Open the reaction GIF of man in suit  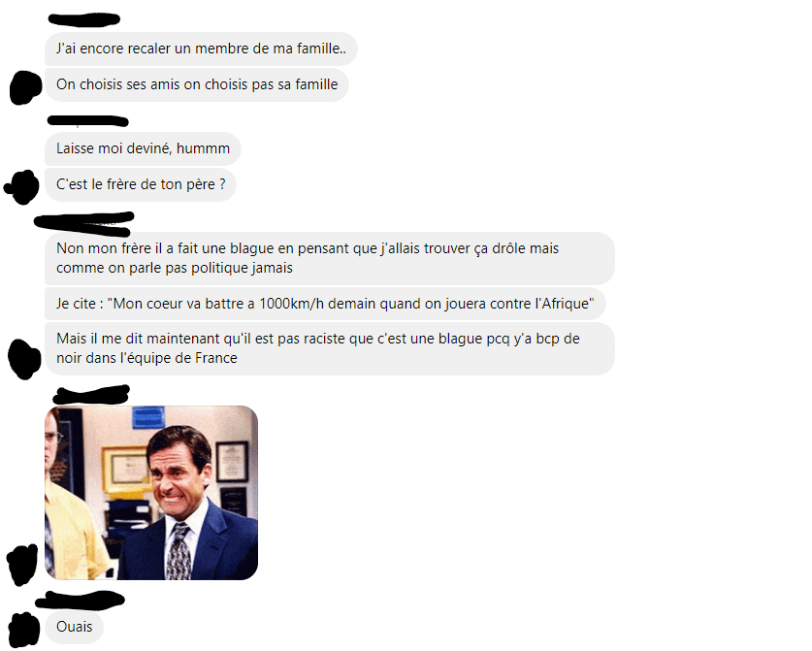pyautogui.click(x=151, y=493)
